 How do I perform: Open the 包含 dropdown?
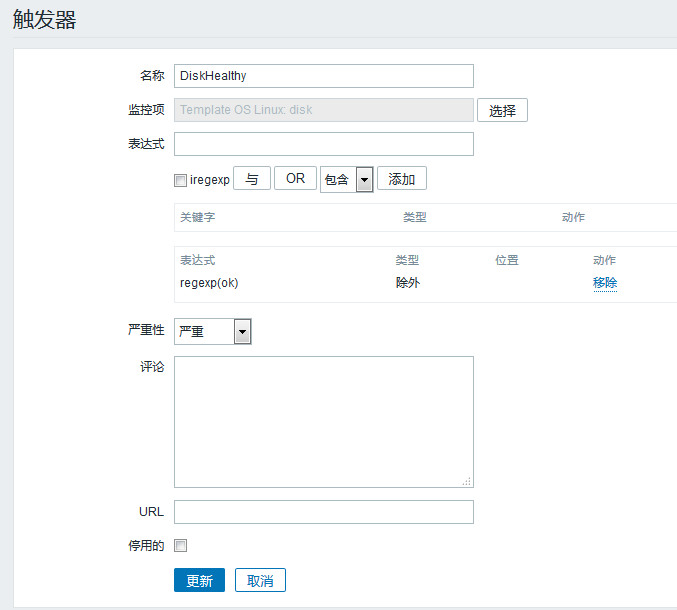click(x=346, y=179)
